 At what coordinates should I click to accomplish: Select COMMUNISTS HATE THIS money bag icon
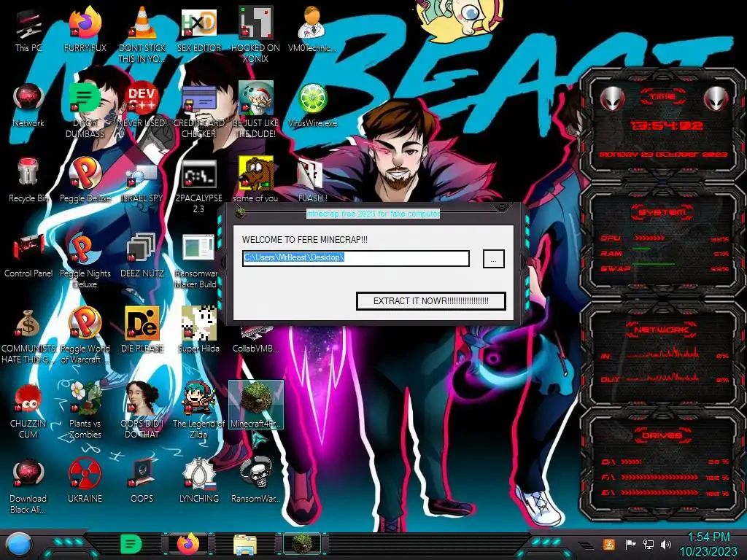point(28,336)
